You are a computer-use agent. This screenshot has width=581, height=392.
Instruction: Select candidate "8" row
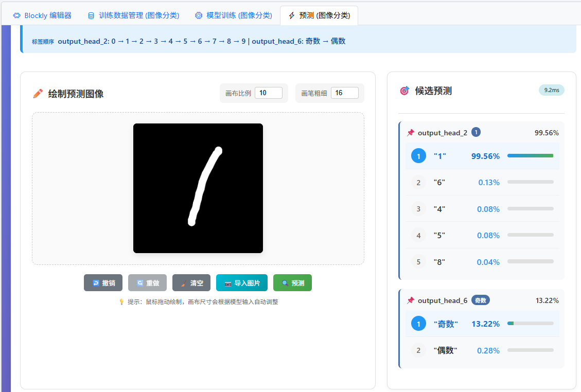tap(482, 262)
